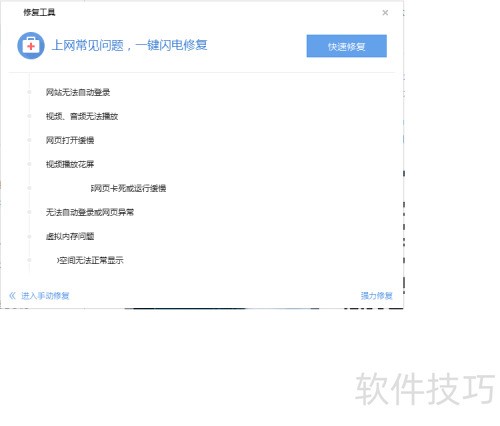
Task: Click the first-aid kit repair icon
Action: pyautogui.click(x=31, y=46)
